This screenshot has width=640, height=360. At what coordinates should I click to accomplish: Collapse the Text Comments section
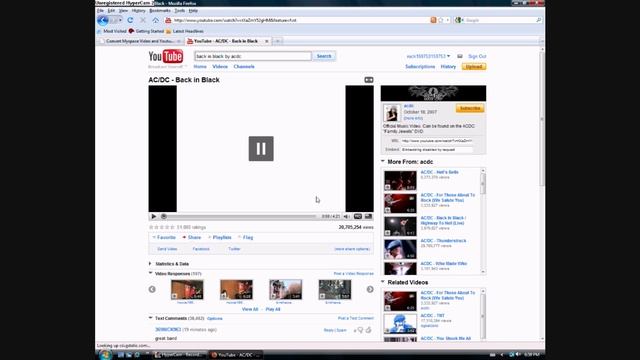150,318
